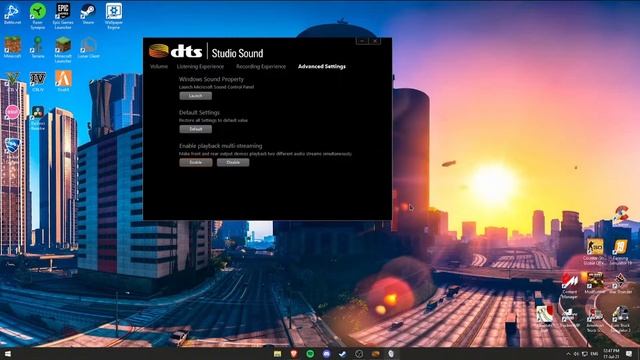The image size is (640, 360).
Task: Open Steam from the taskbar
Action: tap(342, 353)
